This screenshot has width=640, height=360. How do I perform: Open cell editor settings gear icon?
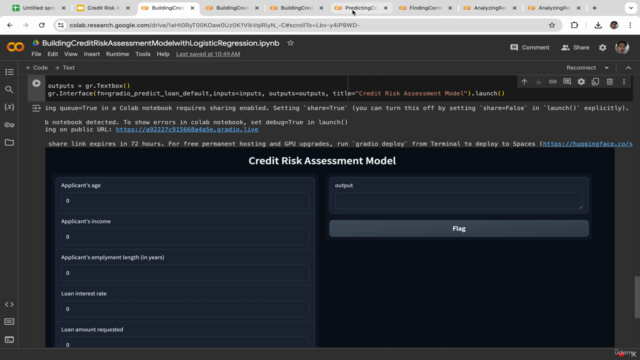tap(581, 82)
